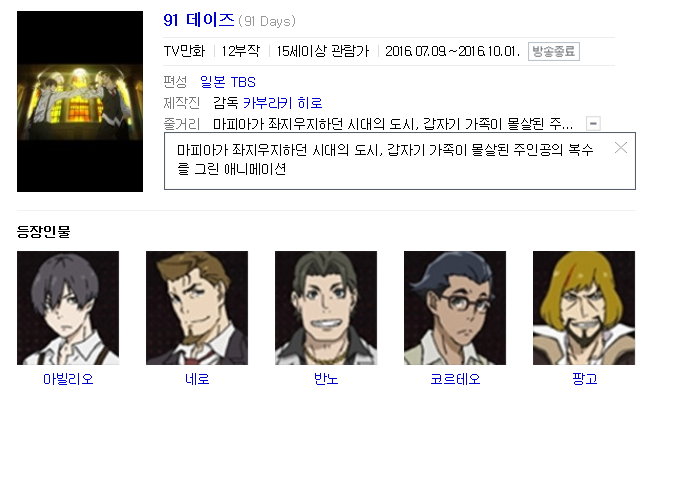Open the 아빌리오 name link

click(68, 379)
